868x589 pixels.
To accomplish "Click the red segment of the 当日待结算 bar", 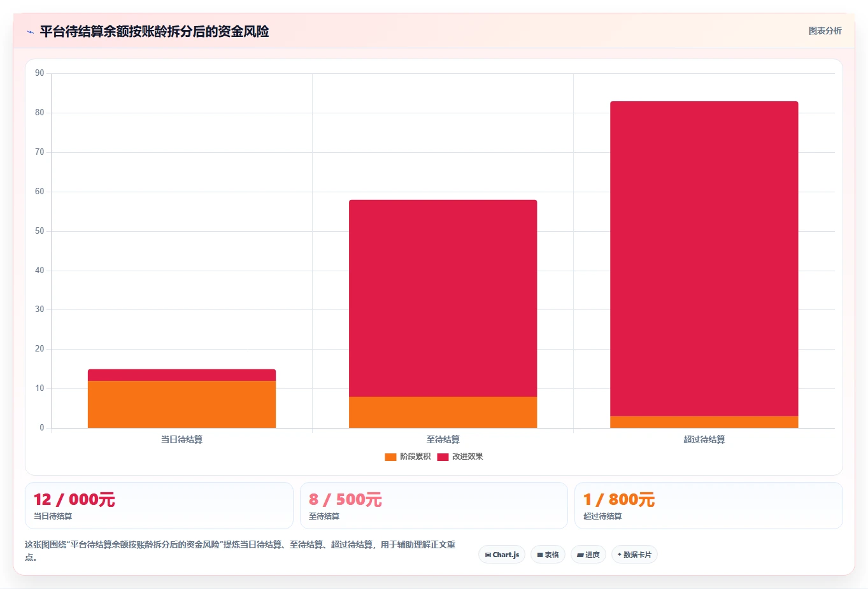I will [181, 375].
